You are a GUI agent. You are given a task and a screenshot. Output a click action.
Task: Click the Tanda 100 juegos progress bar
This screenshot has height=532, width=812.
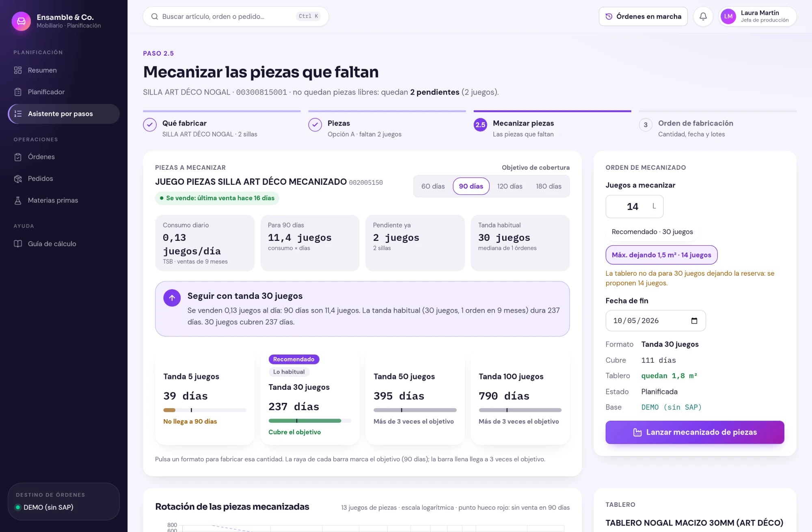(x=520, y=410)
